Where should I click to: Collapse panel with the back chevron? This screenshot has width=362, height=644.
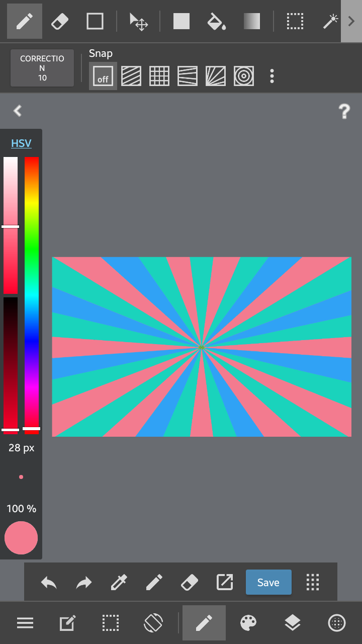(18, 111)
